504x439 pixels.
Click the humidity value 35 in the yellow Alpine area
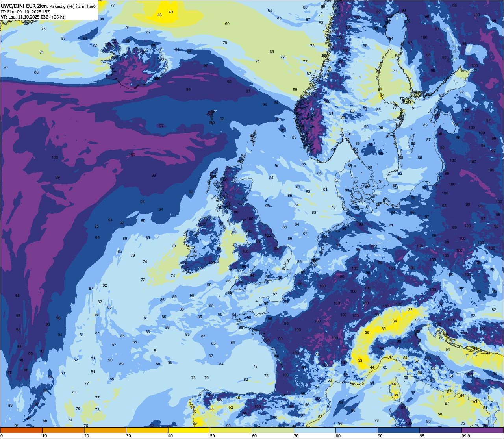384,328
